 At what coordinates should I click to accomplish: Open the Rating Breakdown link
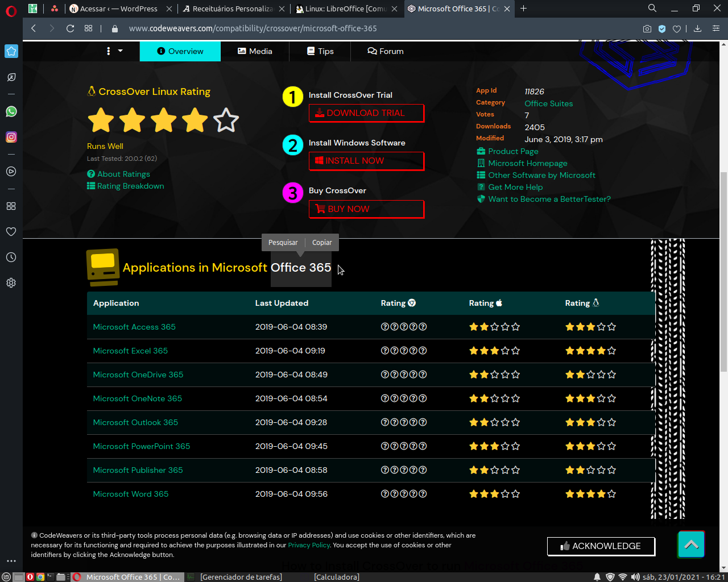(126, 186)
